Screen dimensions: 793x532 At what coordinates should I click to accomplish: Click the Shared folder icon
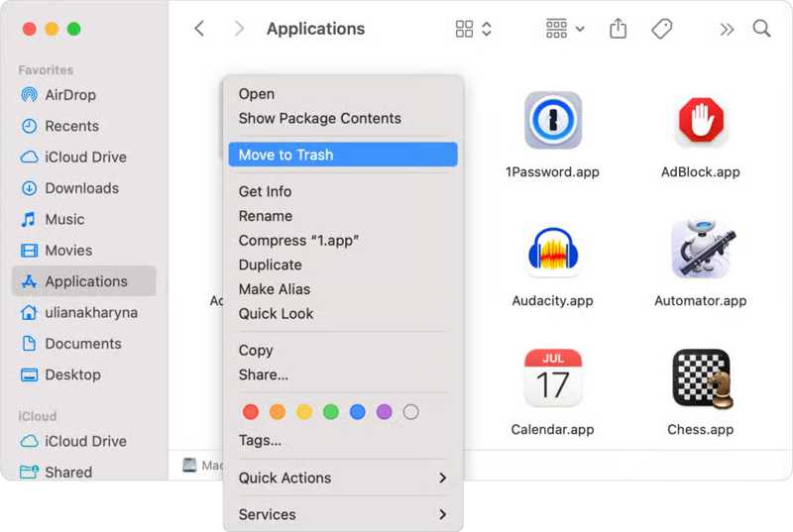pos(30,472)
